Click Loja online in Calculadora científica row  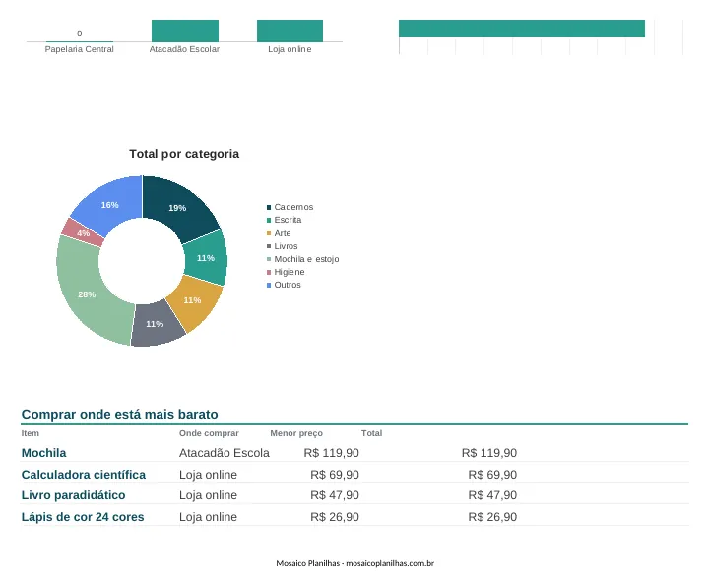click(208, 475)
